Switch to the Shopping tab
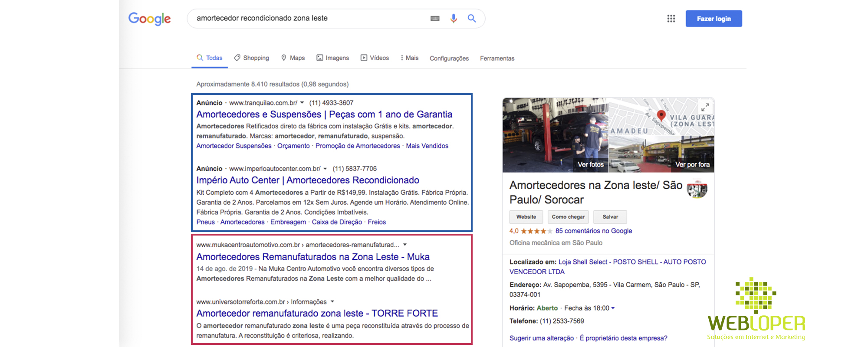This screenshot has height=347, width=868. 251,58
